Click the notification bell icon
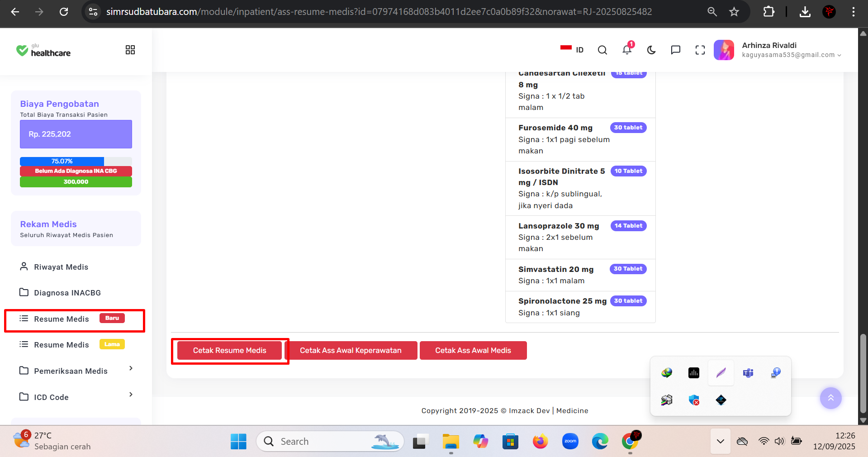The height and width of the screenshot is (457, 868). coord(627,50)
